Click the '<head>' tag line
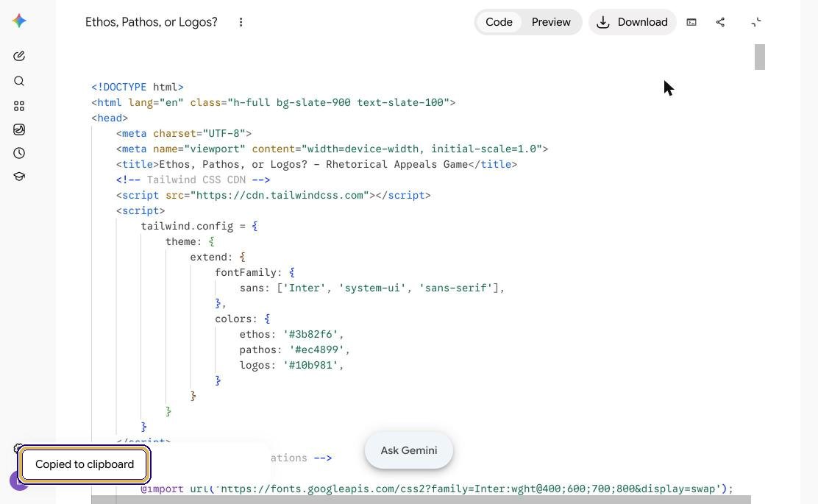Viewport: 818px width, 504px height. [110, 118]
